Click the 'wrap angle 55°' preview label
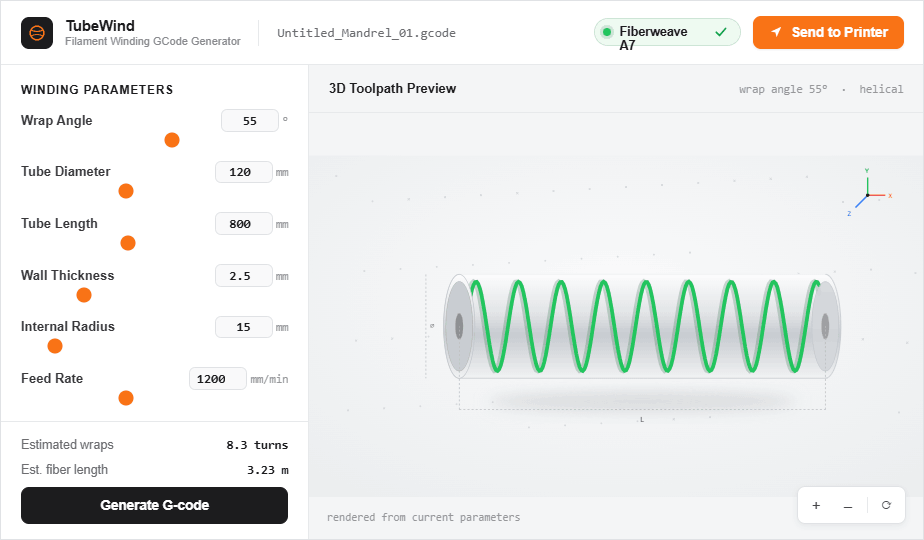 (x=783, y=89)
